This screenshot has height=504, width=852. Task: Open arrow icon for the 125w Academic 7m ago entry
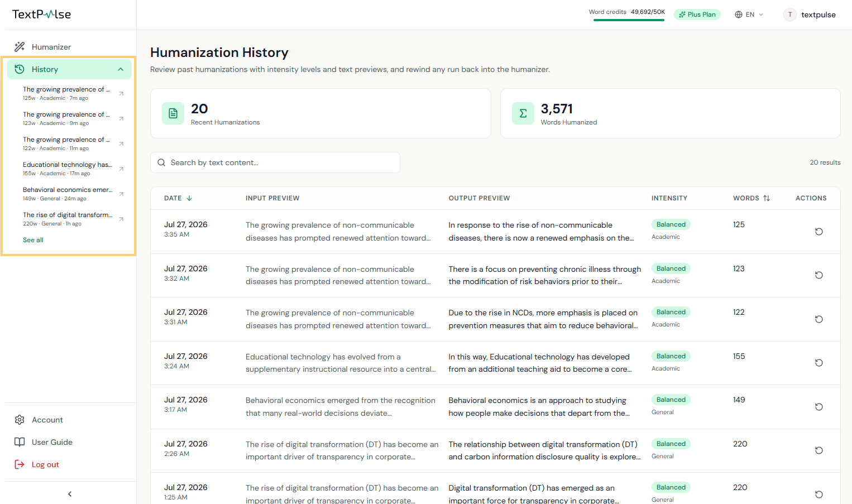pos(121,94)
